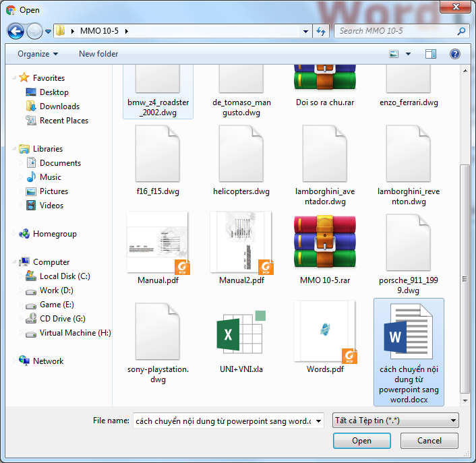Open the Help question mark icon
The height and width of the screenshot is (463, 476).
tap(454, 54)
